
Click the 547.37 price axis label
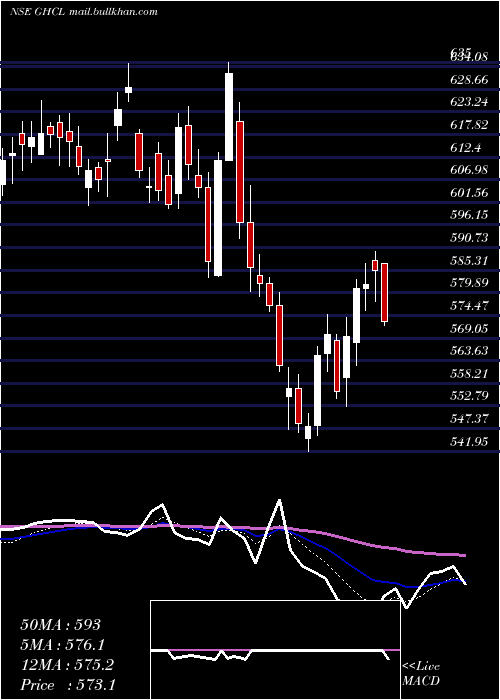(469, 419)
